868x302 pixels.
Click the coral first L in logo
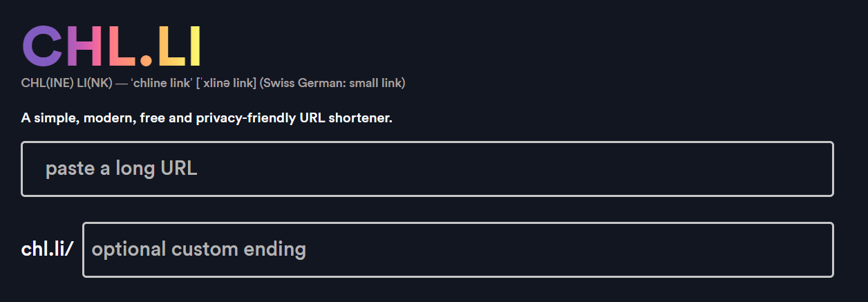coord(120,47)
